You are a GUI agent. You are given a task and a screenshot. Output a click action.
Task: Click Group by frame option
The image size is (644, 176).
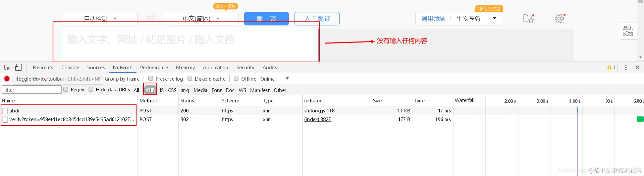[x=122, y=79]
